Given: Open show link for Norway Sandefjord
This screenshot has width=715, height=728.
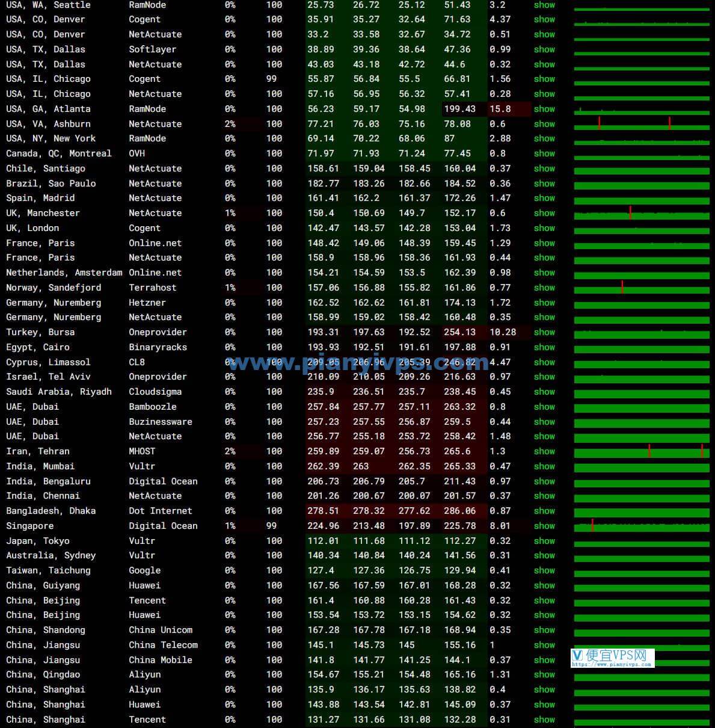Looking at the screenshot, I should pos(544,288).
